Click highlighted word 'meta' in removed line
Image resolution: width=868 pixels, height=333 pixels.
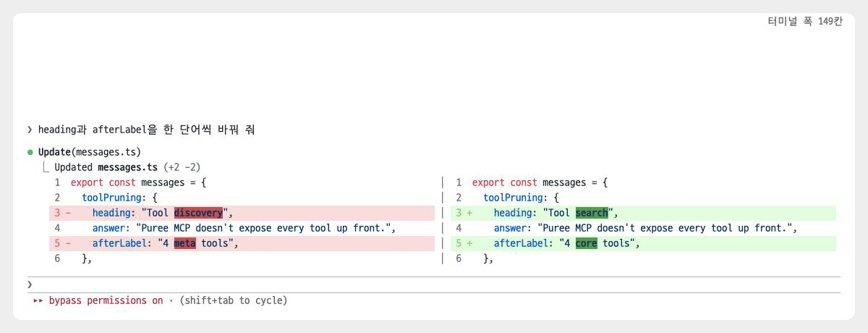(184, 243)
